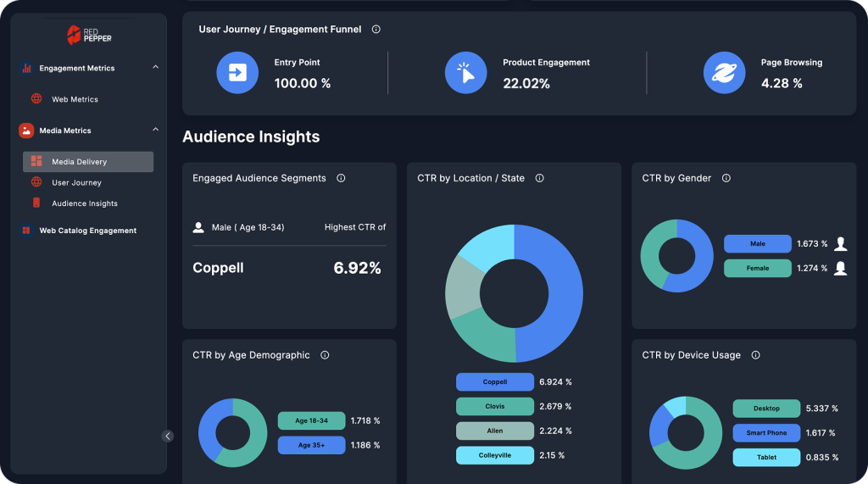Screen dimensions: 868x484
Task: Click the Entry Point funnel icon
Action: (237, 73)
